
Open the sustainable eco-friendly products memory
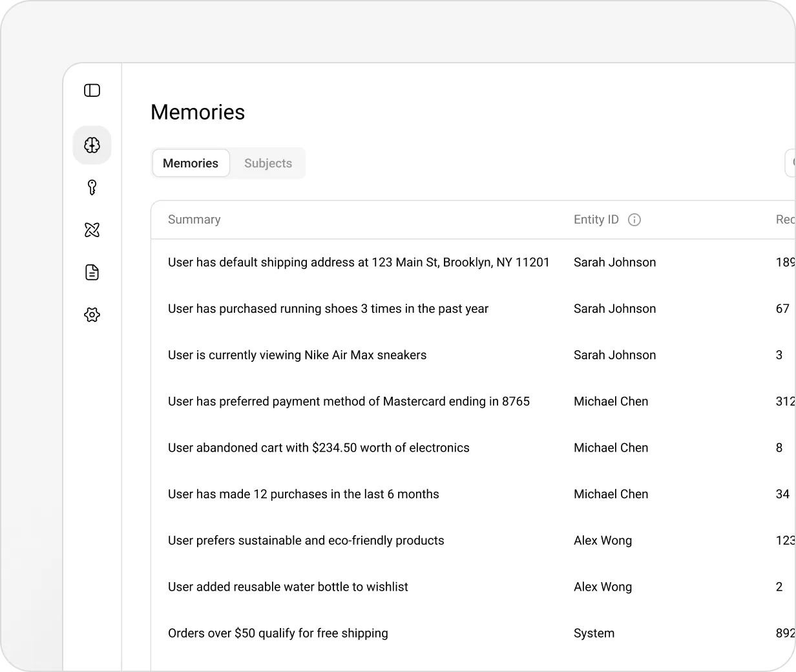point(306,541)
